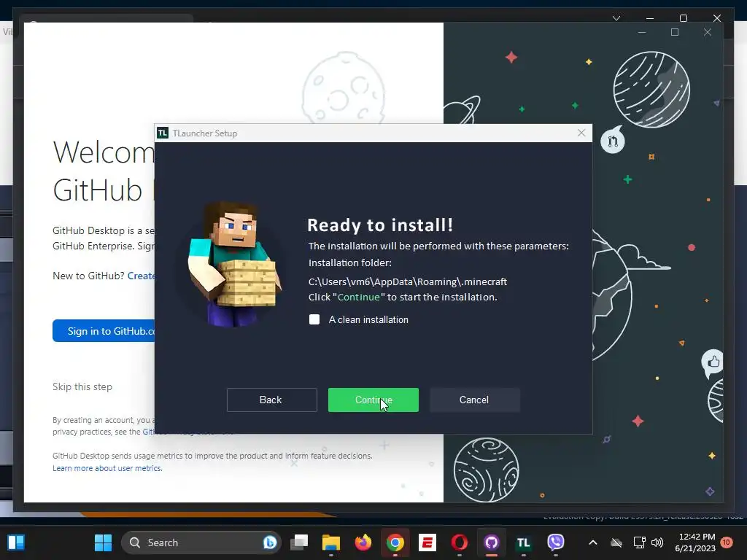Click Cancel in the TLauncher Setup dialog
The width and height of the screenshot is (747, 560).
(x=474, y=400)
